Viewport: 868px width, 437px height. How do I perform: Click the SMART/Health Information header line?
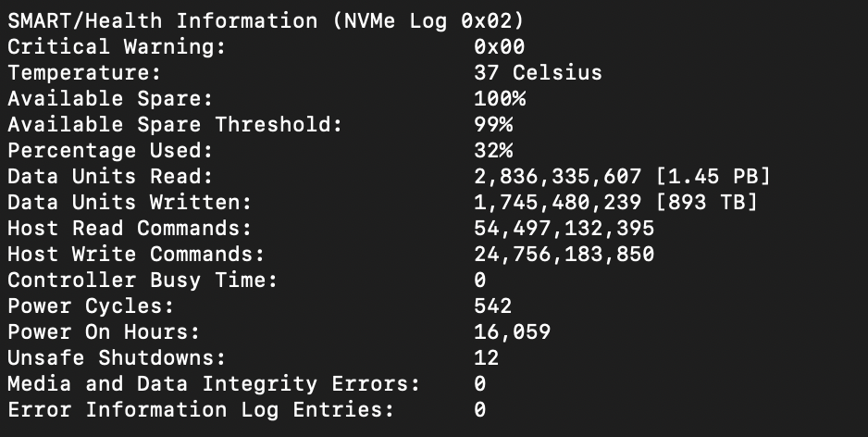[266, 21]
